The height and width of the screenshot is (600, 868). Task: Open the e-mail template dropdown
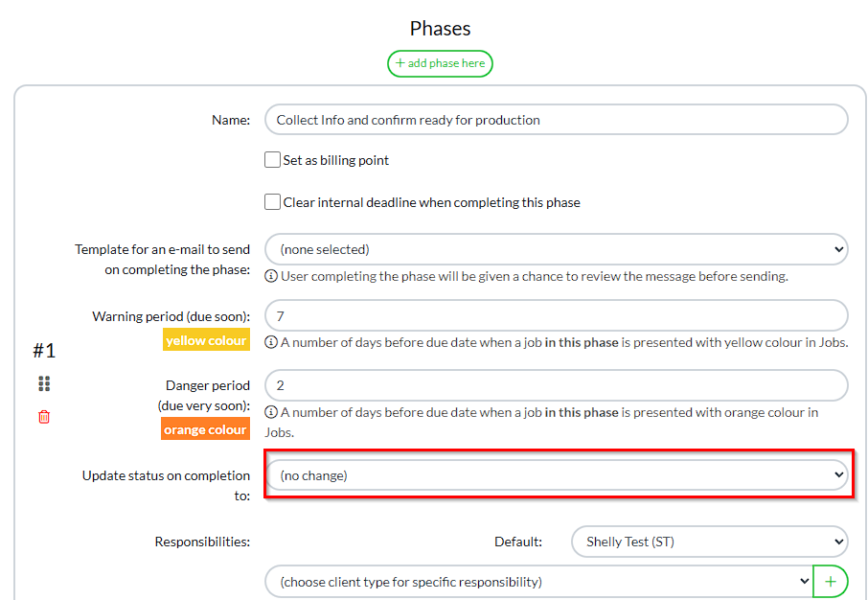(x=556, y=249)
